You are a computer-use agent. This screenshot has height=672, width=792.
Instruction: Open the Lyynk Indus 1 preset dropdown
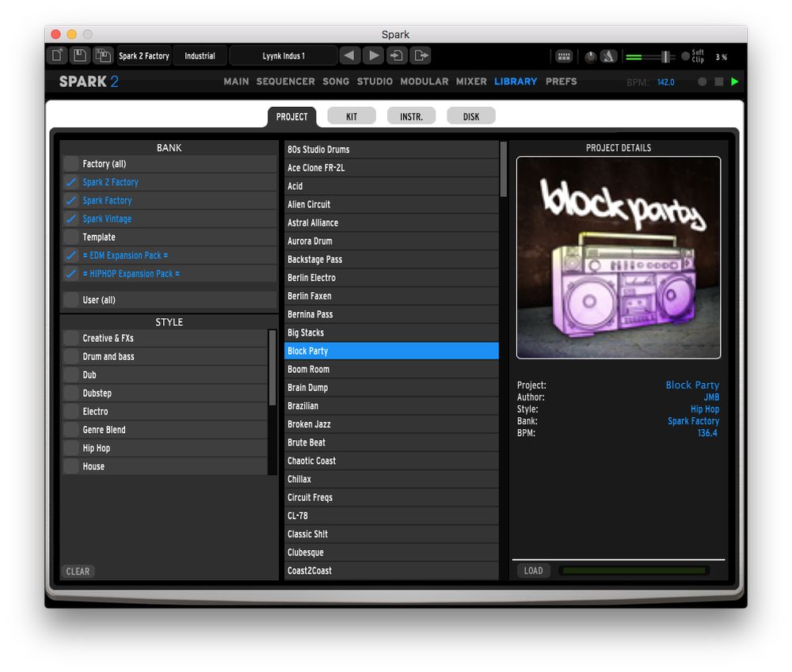tap(284, 56)
